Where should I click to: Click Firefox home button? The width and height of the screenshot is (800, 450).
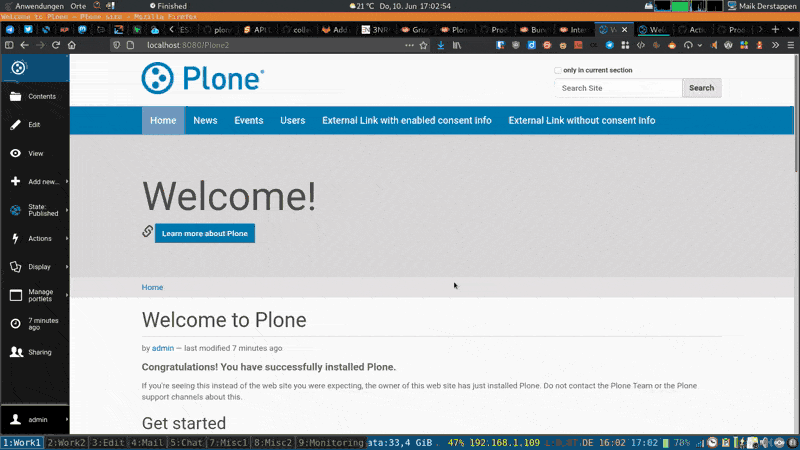coord(72,45)
